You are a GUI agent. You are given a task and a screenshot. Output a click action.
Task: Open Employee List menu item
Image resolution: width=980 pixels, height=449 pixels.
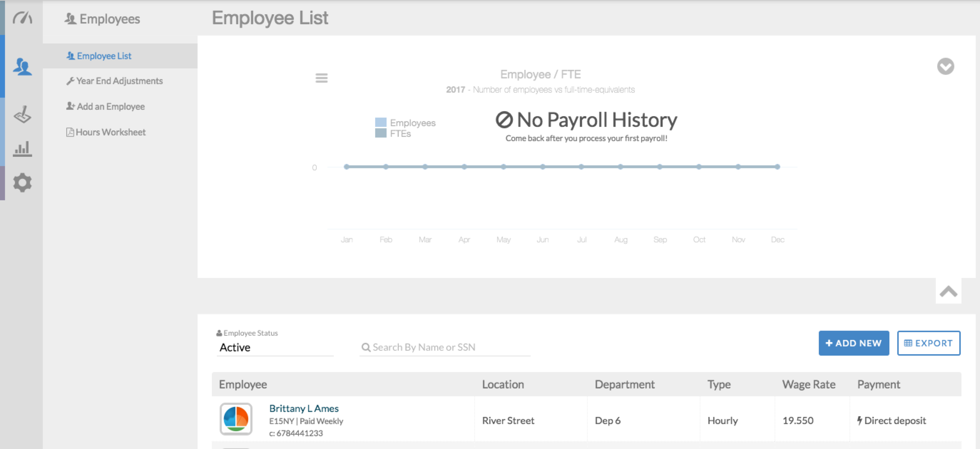coord(120,56)
